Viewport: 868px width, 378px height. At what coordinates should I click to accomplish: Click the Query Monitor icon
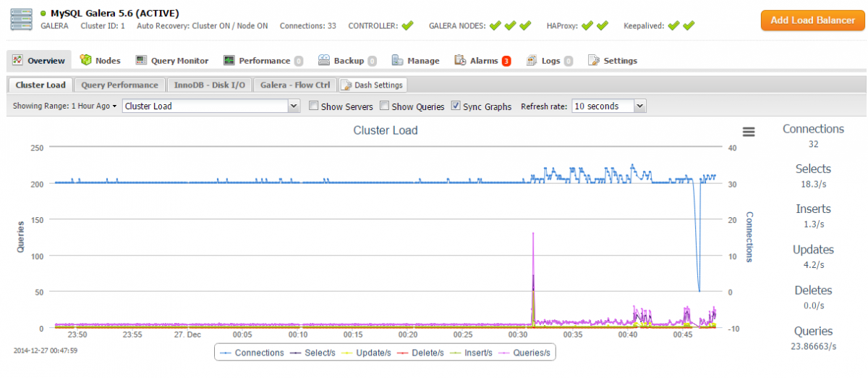click(x=140, y=61)
